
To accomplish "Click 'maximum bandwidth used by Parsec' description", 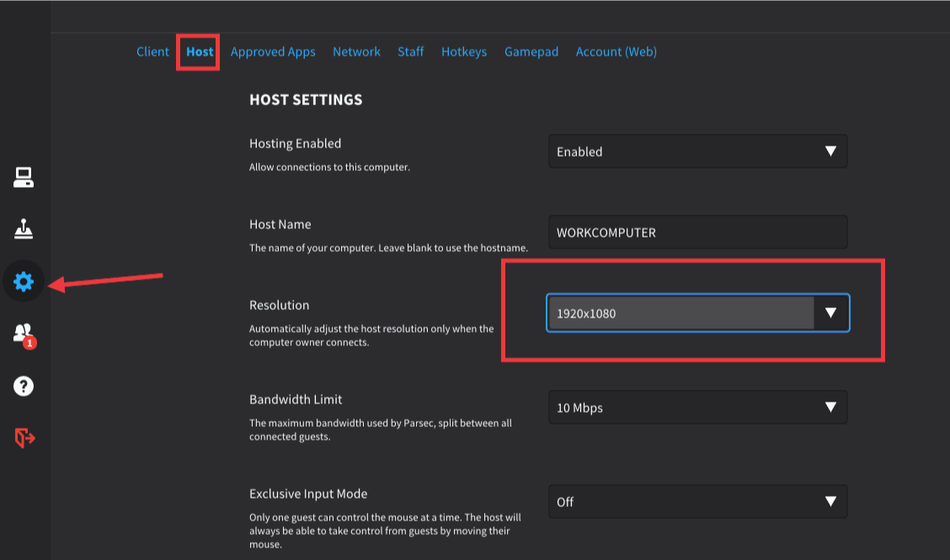I will pos(381,429).
